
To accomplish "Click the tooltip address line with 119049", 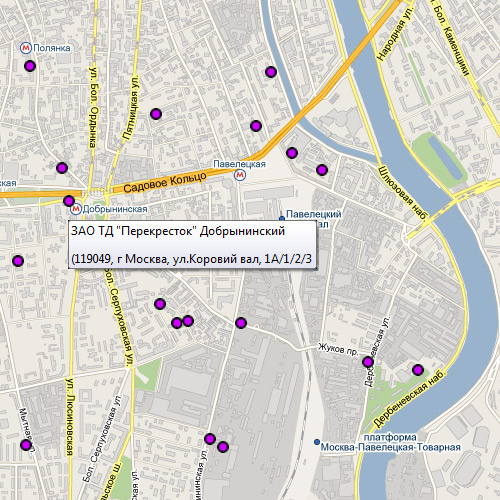I will click(192, 259).
